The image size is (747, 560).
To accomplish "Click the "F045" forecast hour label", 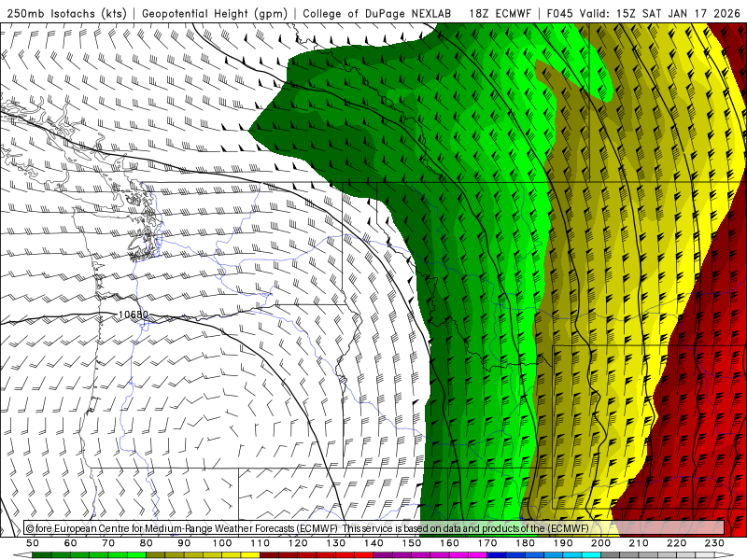I will [x=559, y=14].
